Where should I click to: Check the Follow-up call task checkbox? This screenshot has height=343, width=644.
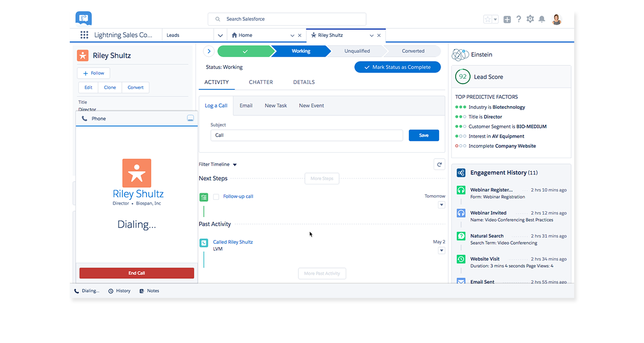[216, 197]
